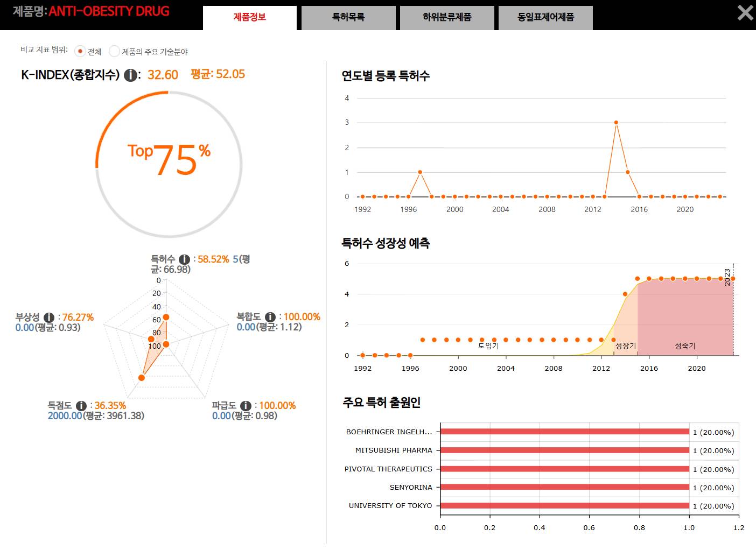Click the 부상성 info icon
This screenshot has width=756, height=550.
click(x=49, y=318)
